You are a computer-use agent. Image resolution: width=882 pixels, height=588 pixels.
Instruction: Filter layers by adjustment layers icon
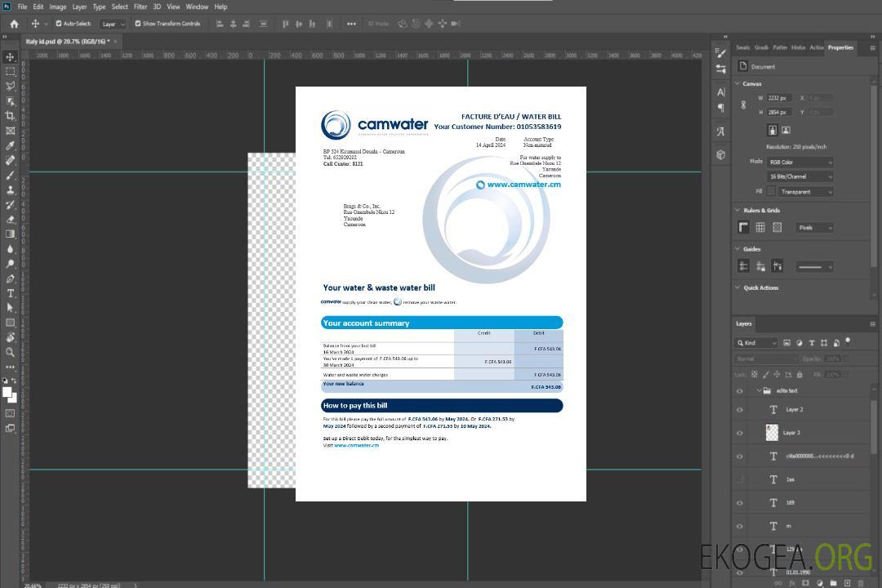pos(800,343)
